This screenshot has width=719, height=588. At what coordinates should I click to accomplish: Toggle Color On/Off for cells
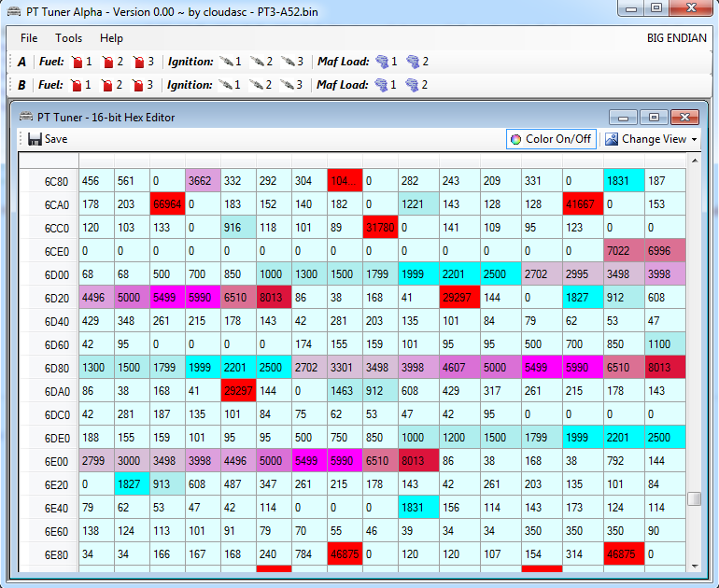click(x=550, y=139)
